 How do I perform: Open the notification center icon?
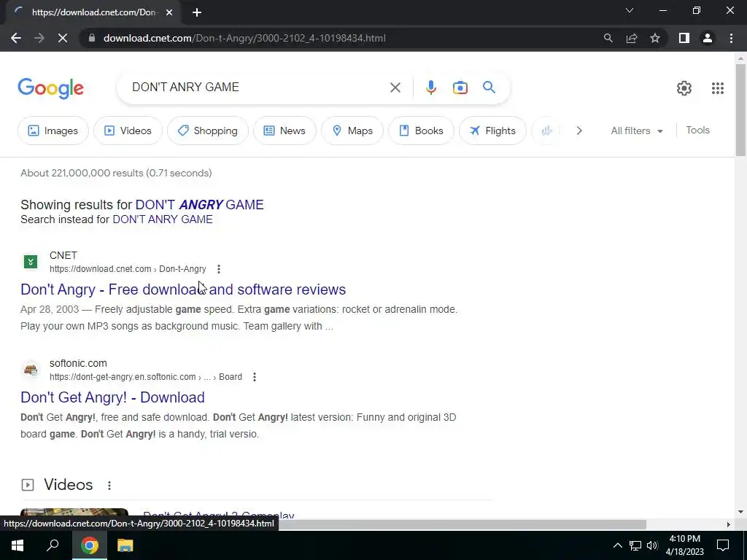tap(723, 545)
